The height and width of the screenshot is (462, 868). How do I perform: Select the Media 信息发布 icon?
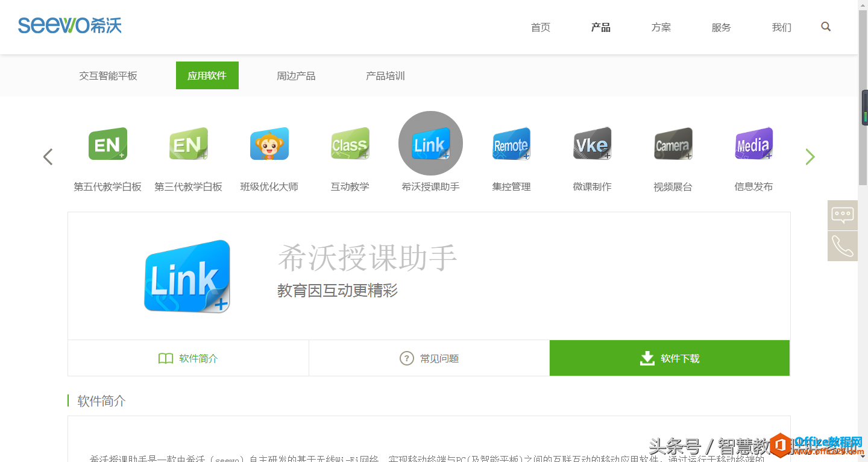click(x=754, y=144)
